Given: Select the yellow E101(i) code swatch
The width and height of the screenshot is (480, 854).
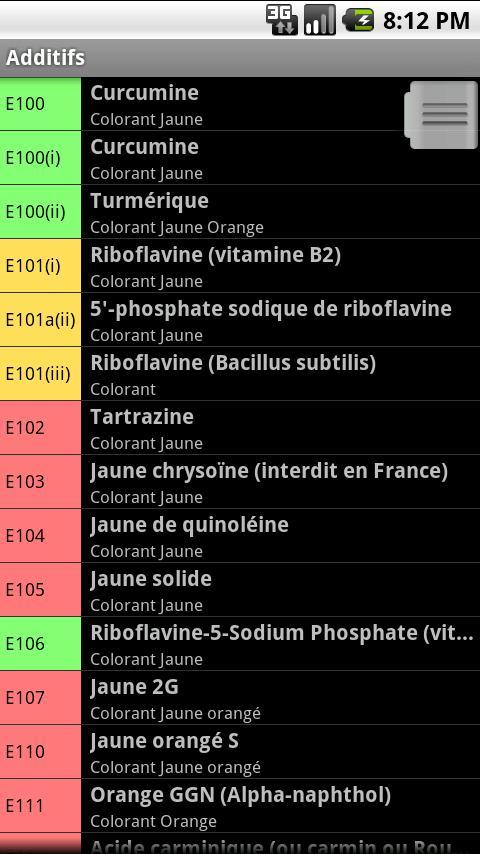Looking at the screenshot, I should pos(40,266).
